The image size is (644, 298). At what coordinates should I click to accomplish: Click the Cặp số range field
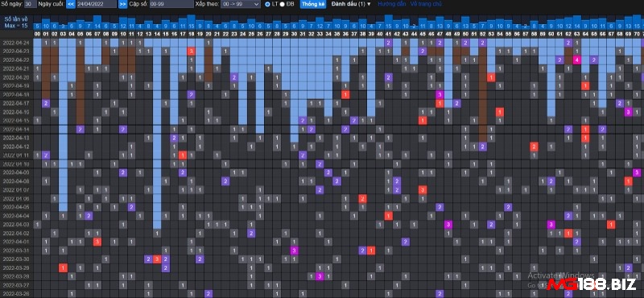(171, 4)
